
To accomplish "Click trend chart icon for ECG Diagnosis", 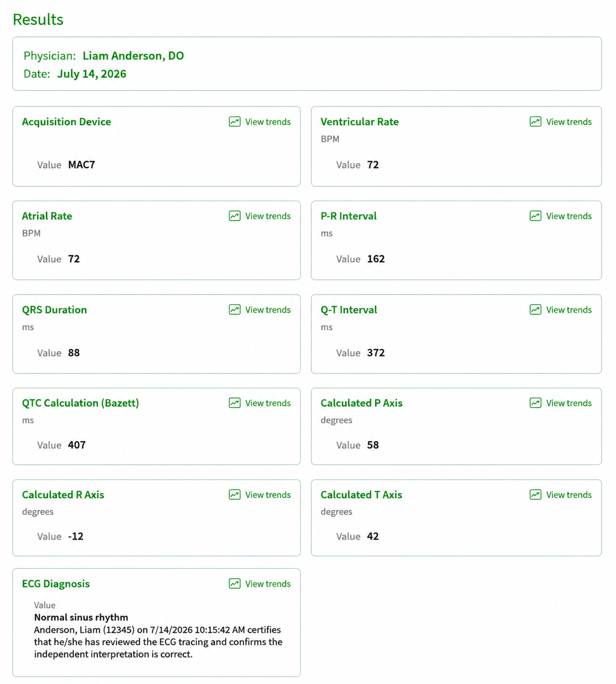I will [x=234, y=584].
